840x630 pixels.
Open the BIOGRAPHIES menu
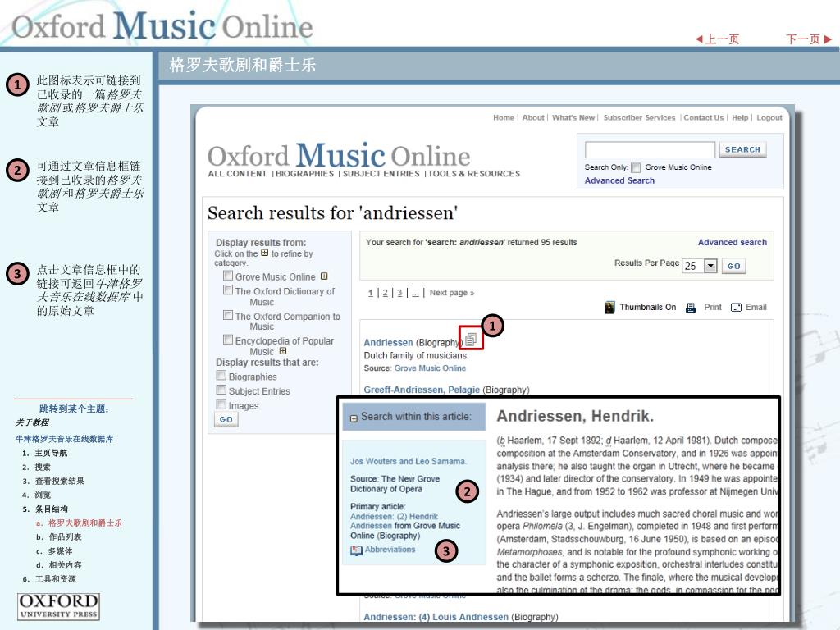pyautogui.click(x=305, y=174)
